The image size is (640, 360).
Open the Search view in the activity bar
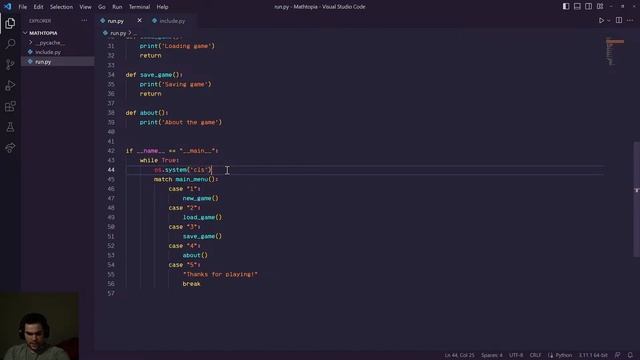click(x=10, y=44)
